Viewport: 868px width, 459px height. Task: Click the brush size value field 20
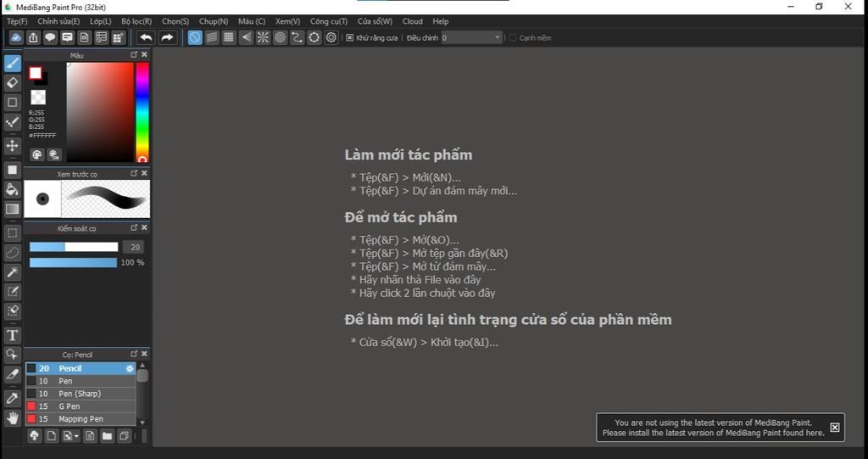point(133,247)
